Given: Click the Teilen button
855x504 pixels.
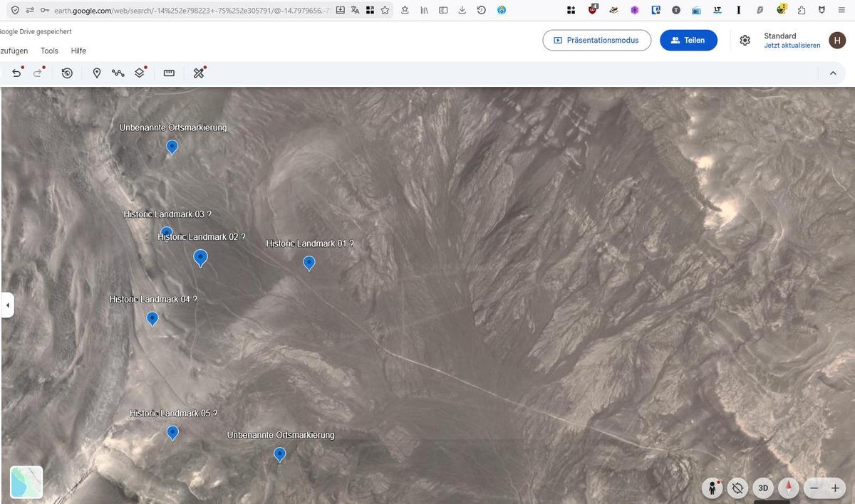Looking at the screenshot, I should click(x=688, y=40).
